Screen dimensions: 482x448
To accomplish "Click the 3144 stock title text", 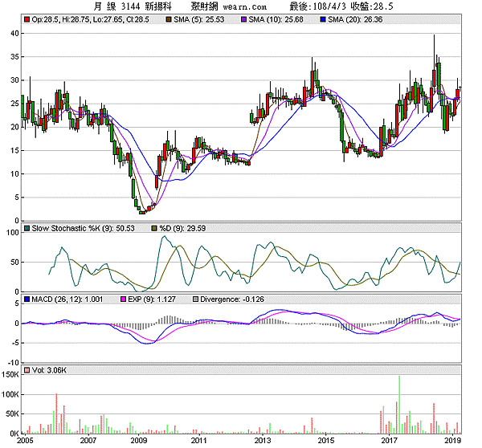I will coord(130,6).
